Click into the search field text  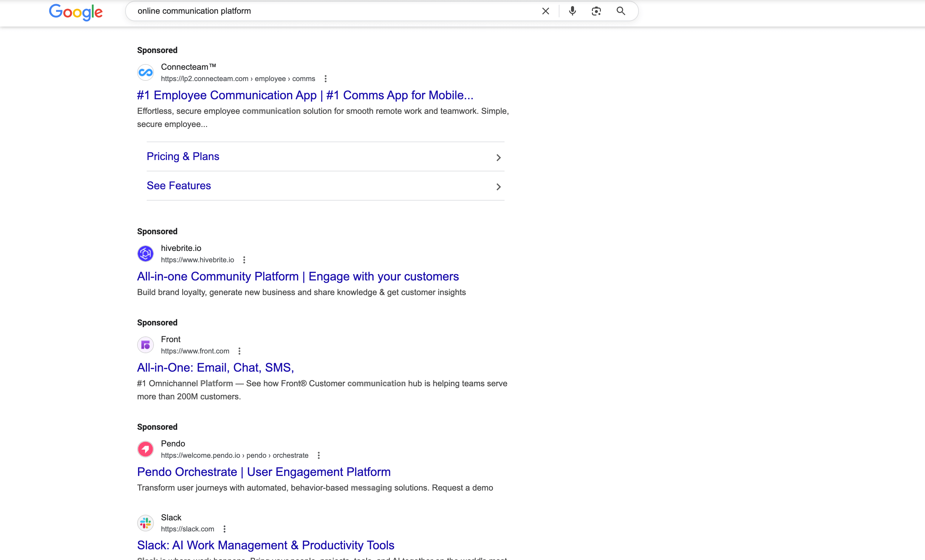pyautogui.click(x=194, y=11)
